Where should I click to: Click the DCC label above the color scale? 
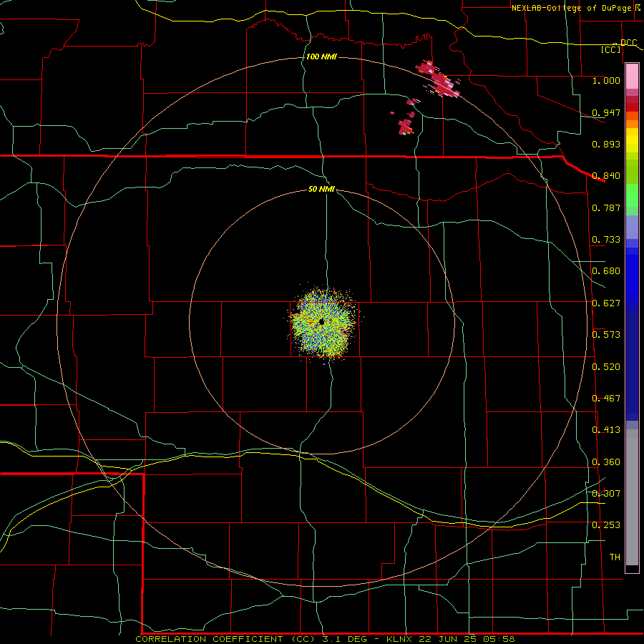tap(628, 43)
